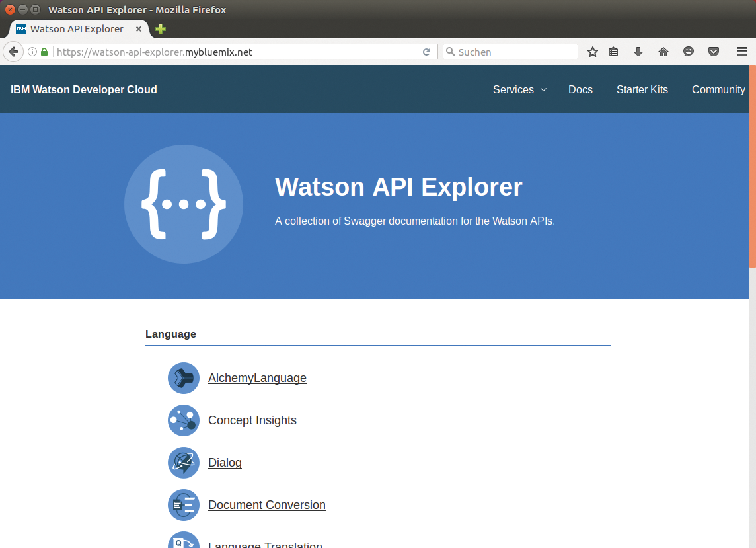Open the Dialog service icon

tap(183, 462)
